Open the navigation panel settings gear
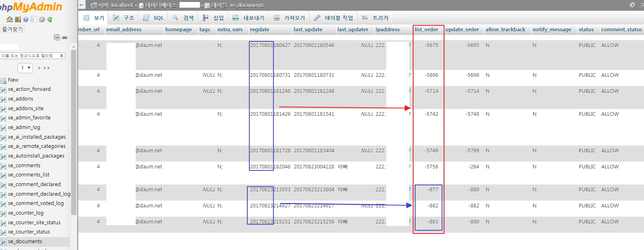The width and height of the screenshot is (644, 250). (x=42, y=19)
